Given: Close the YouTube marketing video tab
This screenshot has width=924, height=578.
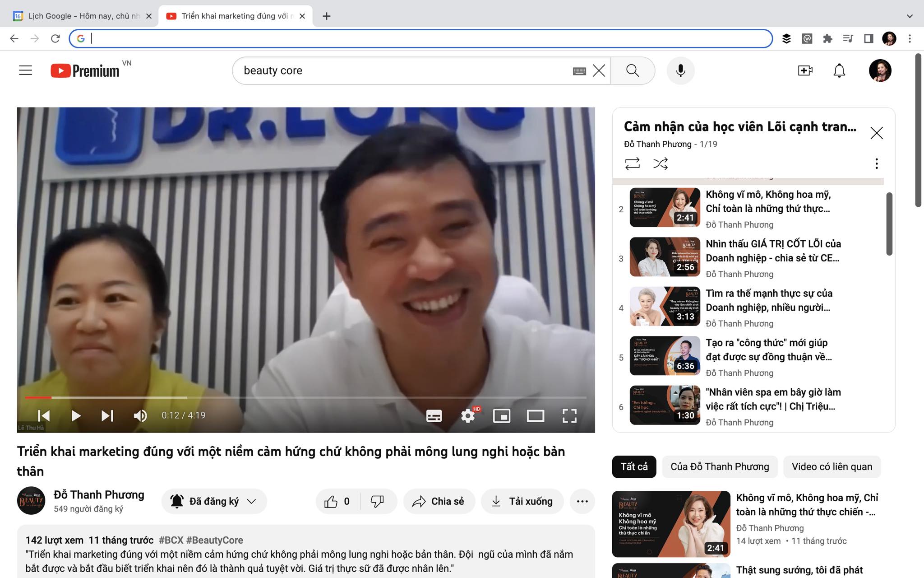Looking at the screenshot, I should click(x=302, y=16).
